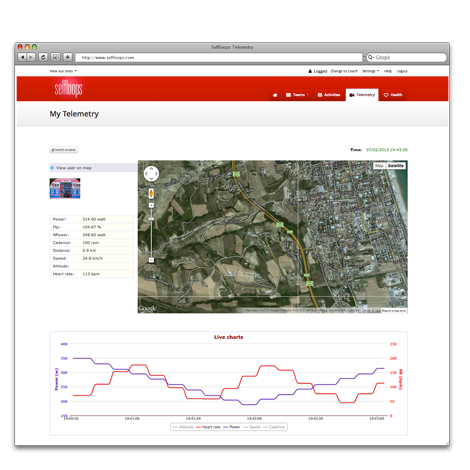Screen dimensions: 470x470
Task: Click the time stamp 07/02/2013 19:43:05
Action: [x=387, y=150]
